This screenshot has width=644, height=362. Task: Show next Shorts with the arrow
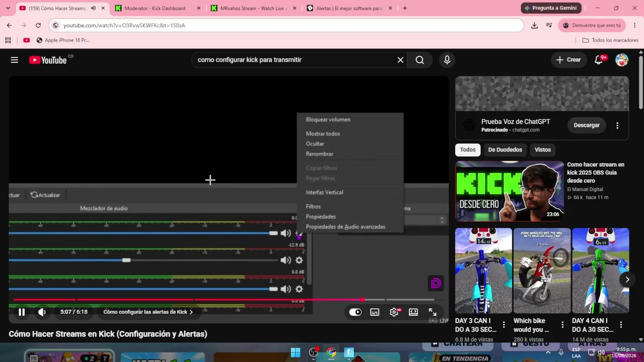(627, 280)
